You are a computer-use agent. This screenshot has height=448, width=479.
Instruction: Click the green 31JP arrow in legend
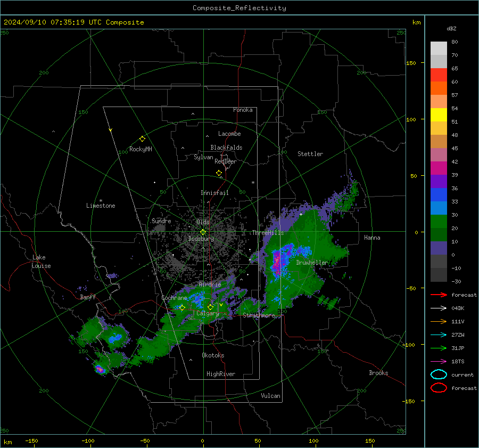point(439,348)
